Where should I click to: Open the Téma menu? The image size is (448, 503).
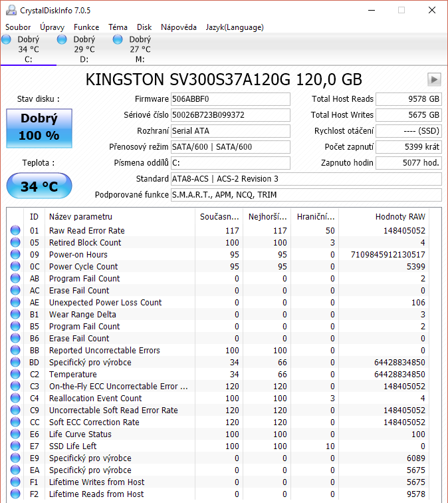click(x=118, y=27)
